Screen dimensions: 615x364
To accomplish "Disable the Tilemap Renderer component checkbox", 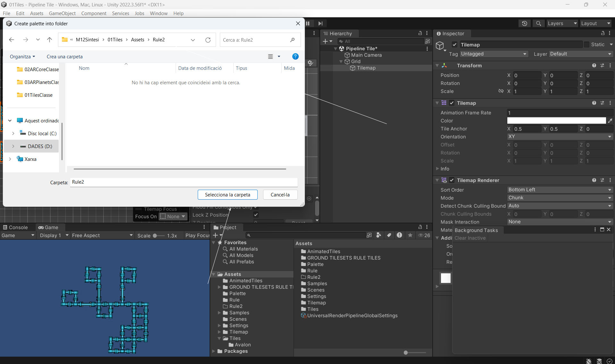I will [452, 180].
